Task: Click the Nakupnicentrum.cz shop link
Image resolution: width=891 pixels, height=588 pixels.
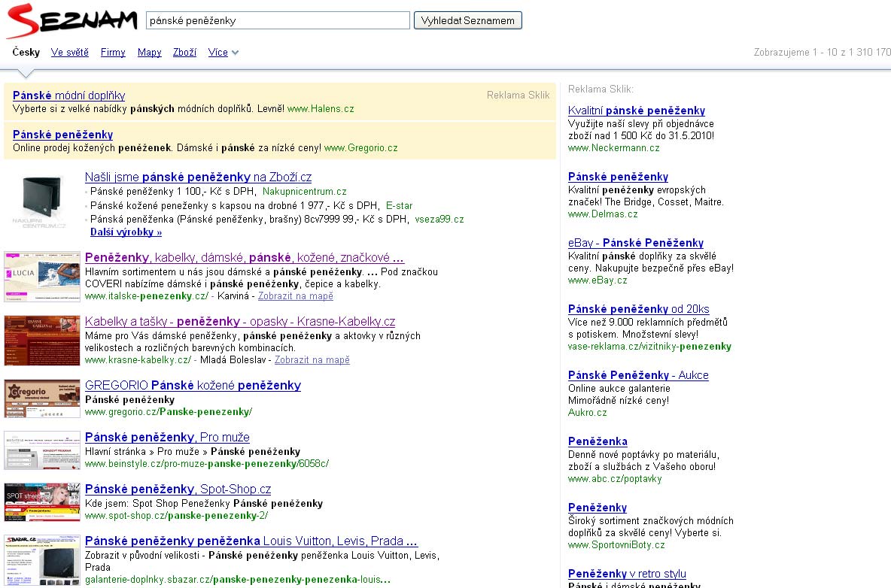Action: click(x=305, y=192)
